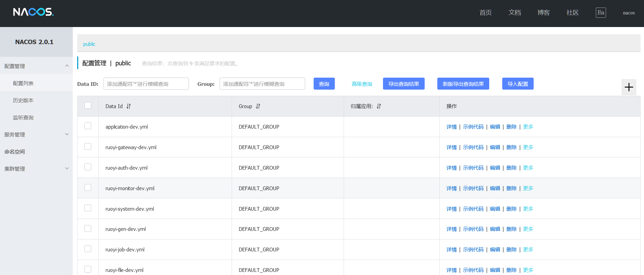Click the plus icon to create config
This screenshot has height=275, width=644.
[629, 87]
